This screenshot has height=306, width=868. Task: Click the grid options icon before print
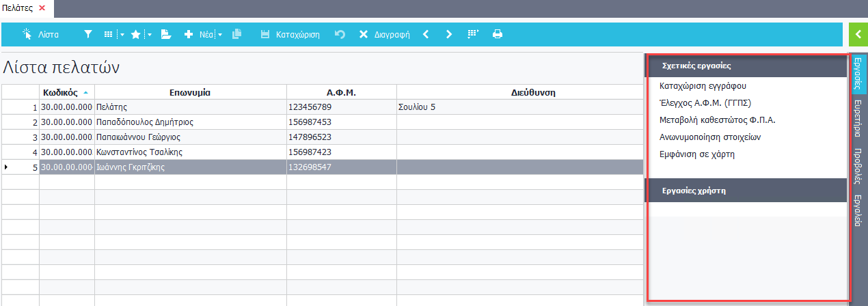click(x=473, y=33)
